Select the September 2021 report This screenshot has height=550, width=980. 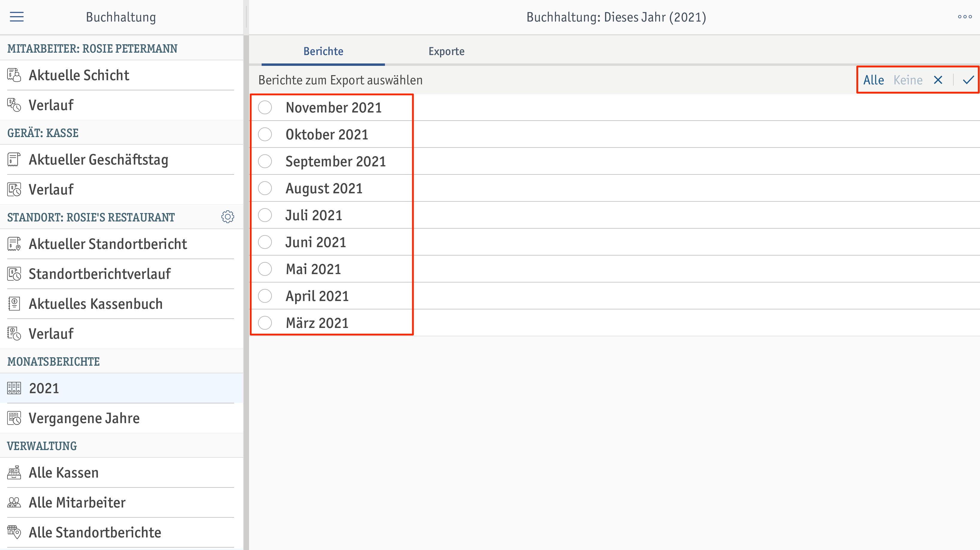pyautogui.click(x=265, y=161)
